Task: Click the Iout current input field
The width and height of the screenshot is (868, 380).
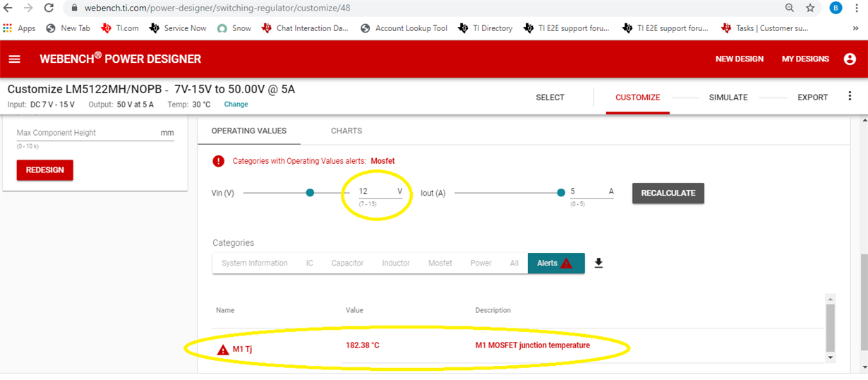Action: tap(591, 191)
